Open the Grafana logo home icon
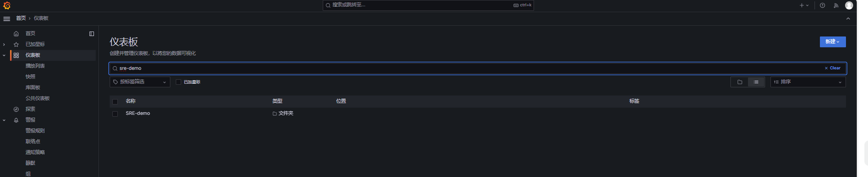 click(7, 5)
